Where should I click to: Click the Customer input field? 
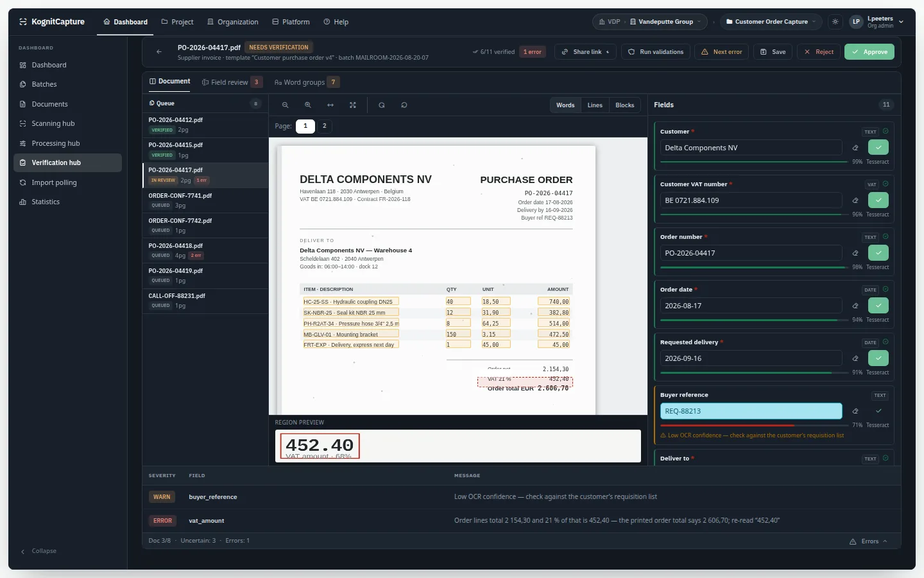pyautogui.click(x=751, y=148)
